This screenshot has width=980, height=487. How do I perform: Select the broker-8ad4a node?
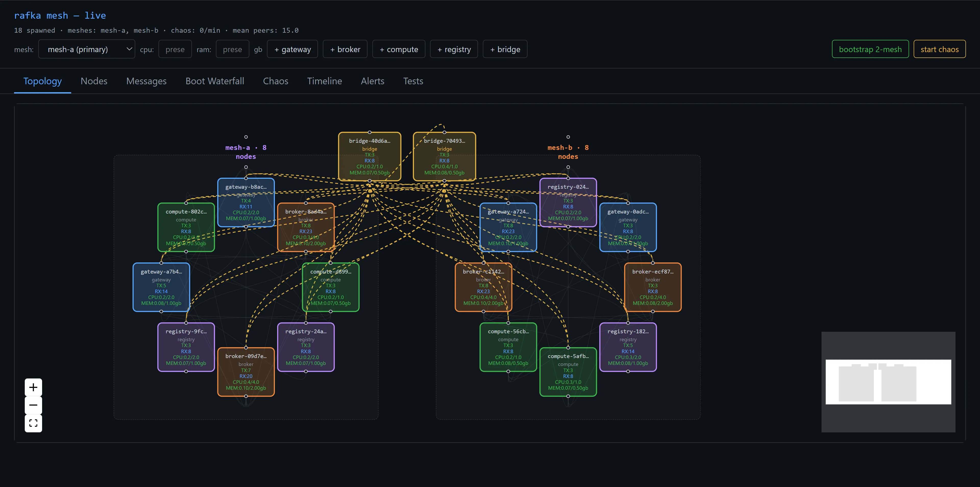[306, 227]
